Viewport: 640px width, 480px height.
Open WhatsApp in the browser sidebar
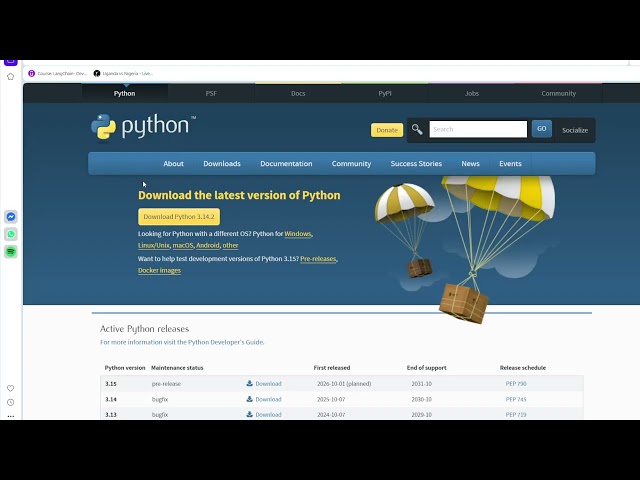pyautogui.click(x=11, y=234)
